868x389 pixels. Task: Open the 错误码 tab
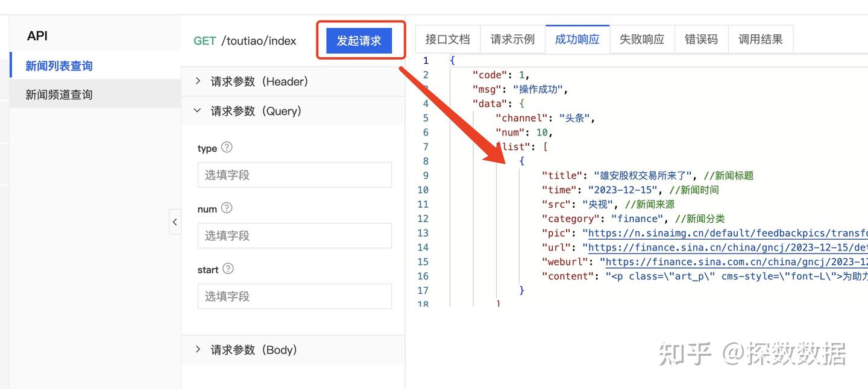(x=701, y=40)
